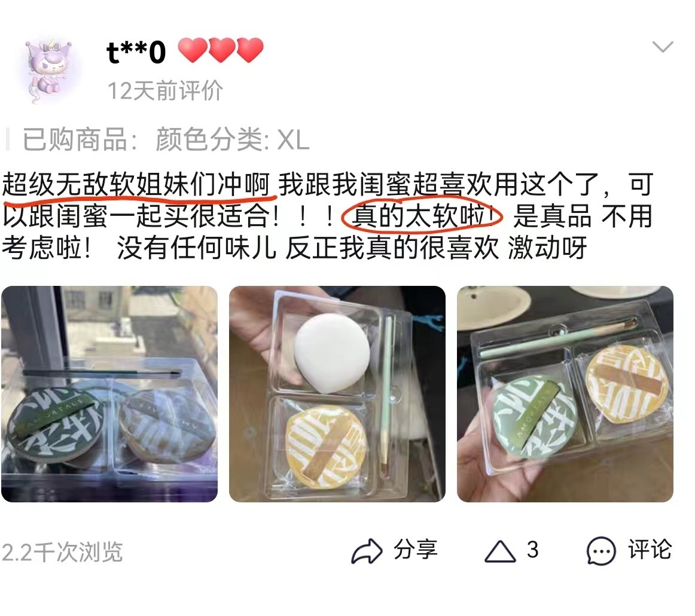Click the 2.2千次浏览 view count
Viewport: 695px width, 616px height.
pyautogui.click(x=62, y=552)
